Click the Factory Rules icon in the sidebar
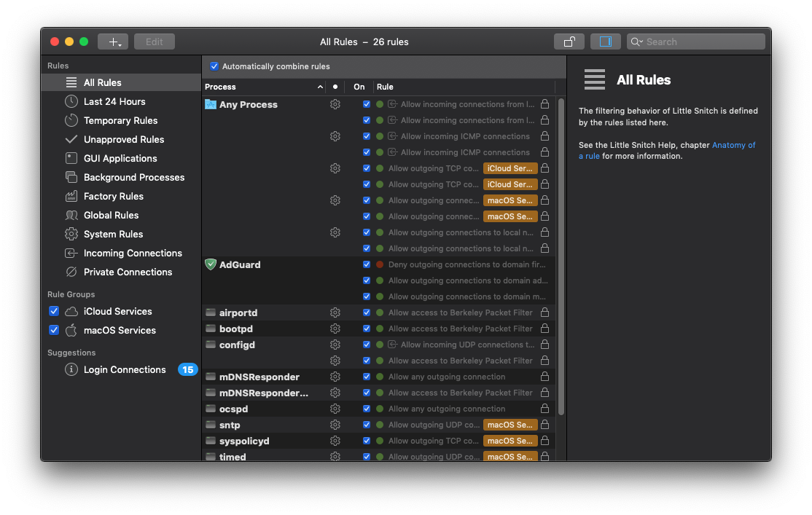The height and width of the screenshot is (515, 812). (x=71, y=196)
